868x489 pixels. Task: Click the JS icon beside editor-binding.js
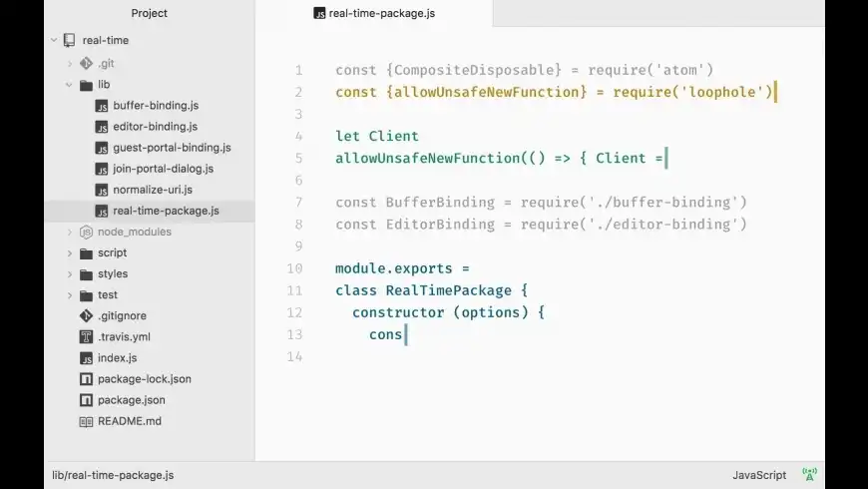[102, 127]
